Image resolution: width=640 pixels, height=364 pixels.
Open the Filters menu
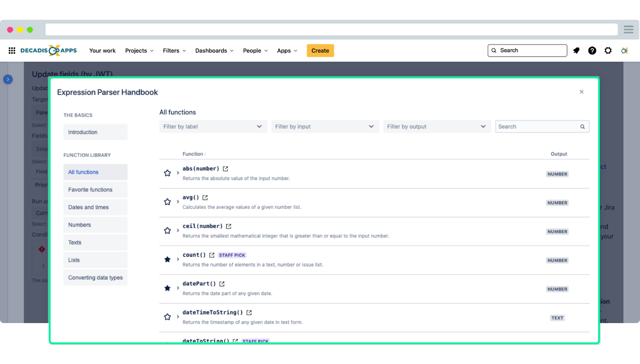coord(175,51)
